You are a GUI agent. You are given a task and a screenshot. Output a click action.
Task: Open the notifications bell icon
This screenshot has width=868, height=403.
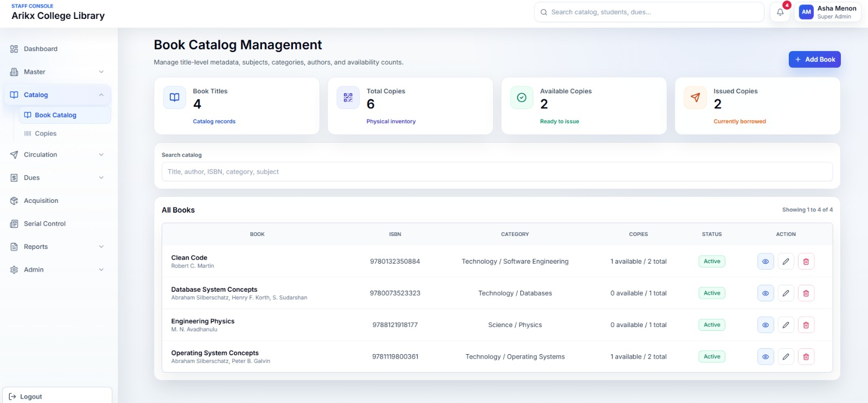point(780,12)
